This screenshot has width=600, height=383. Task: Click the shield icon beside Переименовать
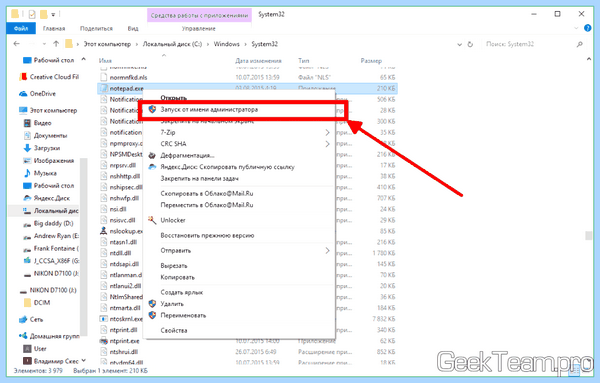pos(152,315)
